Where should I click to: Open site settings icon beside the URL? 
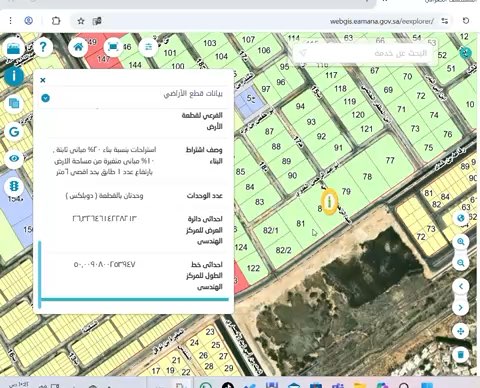(445, 21)
